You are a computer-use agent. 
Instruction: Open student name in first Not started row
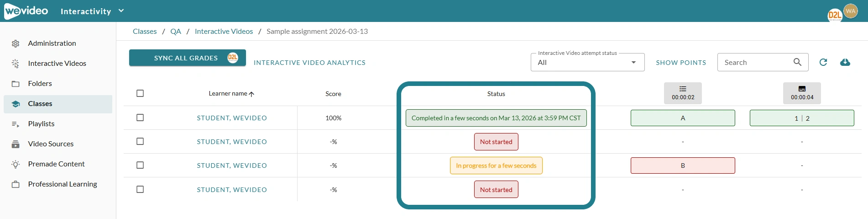(x=232, y=142)
